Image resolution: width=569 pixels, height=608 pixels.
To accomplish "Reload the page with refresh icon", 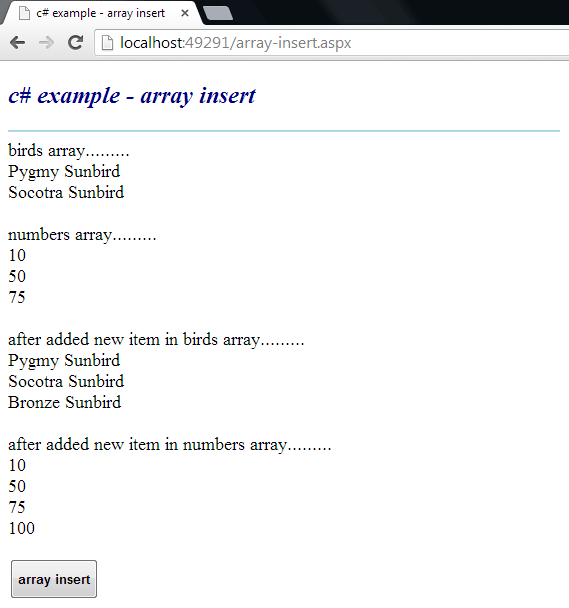I will [76, 42].
